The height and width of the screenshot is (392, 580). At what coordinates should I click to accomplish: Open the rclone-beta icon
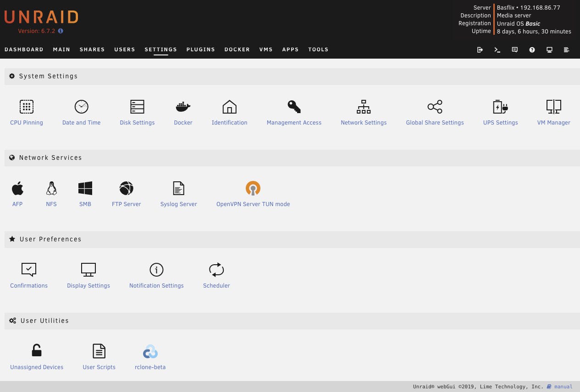[x=150, y=351]
